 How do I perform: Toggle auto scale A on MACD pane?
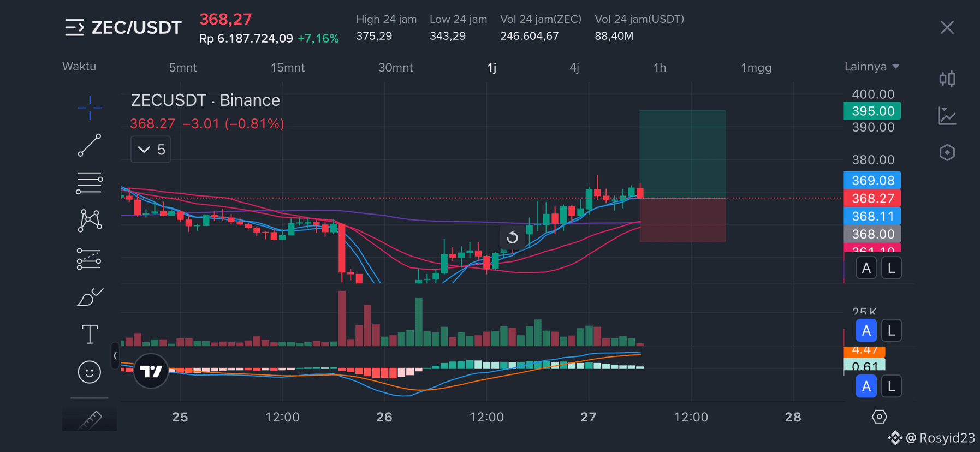(x=866, y=386)
